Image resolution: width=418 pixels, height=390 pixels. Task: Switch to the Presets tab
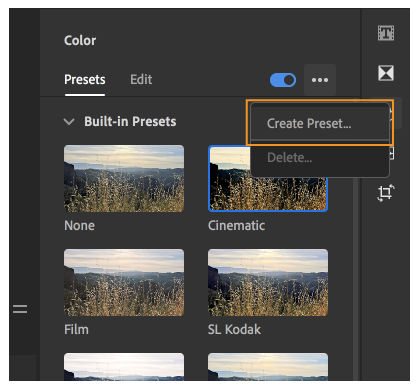85,80
